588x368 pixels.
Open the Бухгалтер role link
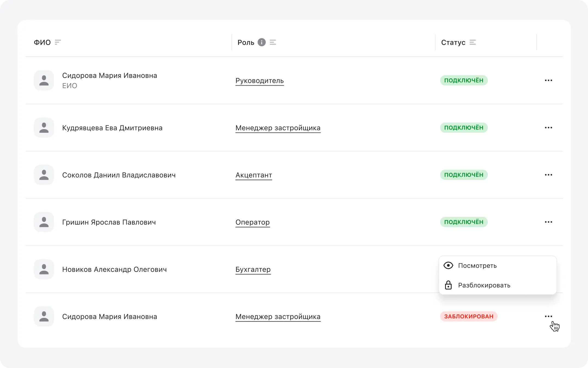[253, 269]
